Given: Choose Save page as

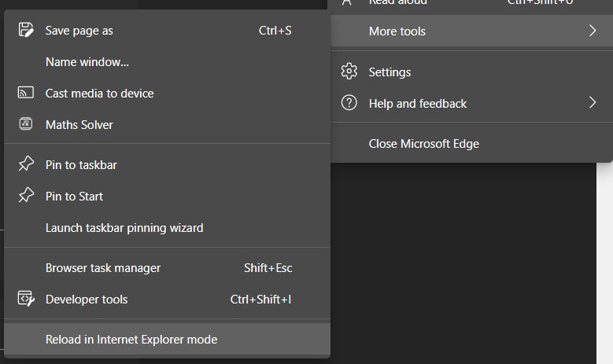Looking at the screenshot, I should click(x=168, y=31).
